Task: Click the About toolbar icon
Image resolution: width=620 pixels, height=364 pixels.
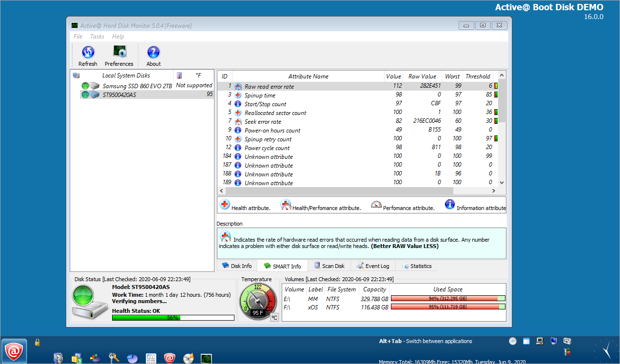Action: (154, 52)
